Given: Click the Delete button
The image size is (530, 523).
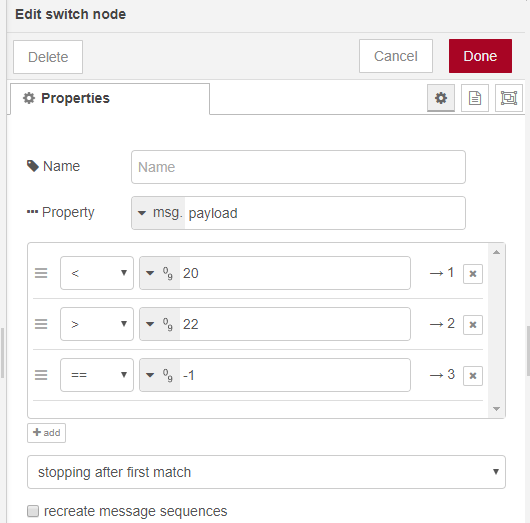Looking at the screenshot, I should pos(48,57).
